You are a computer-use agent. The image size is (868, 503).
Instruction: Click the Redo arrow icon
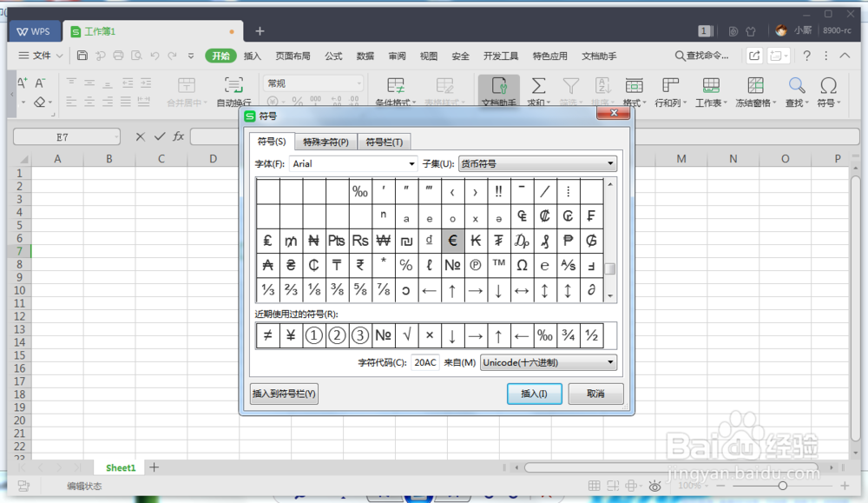point(172,56)
